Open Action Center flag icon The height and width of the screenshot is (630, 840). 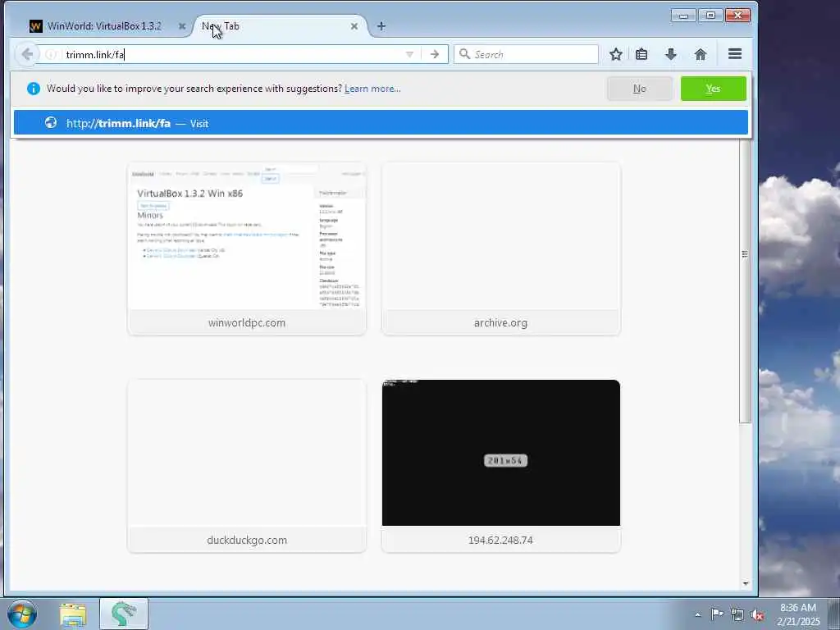point(717,614)
